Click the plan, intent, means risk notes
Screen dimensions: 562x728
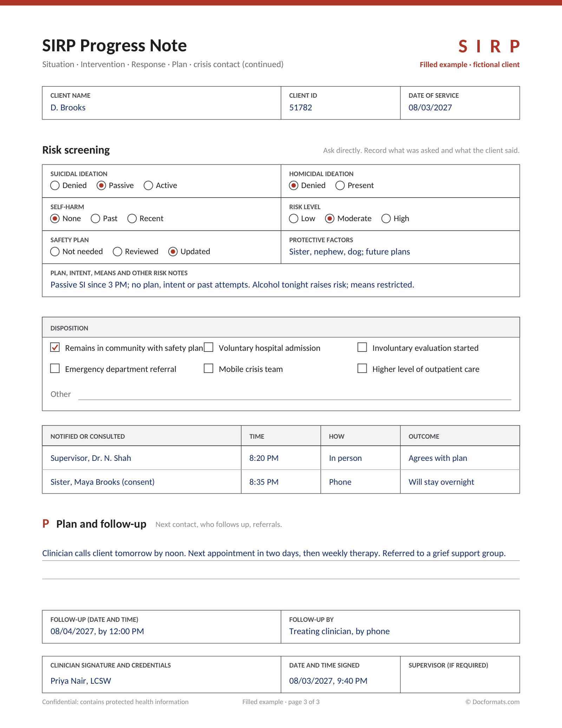point(281,280)
